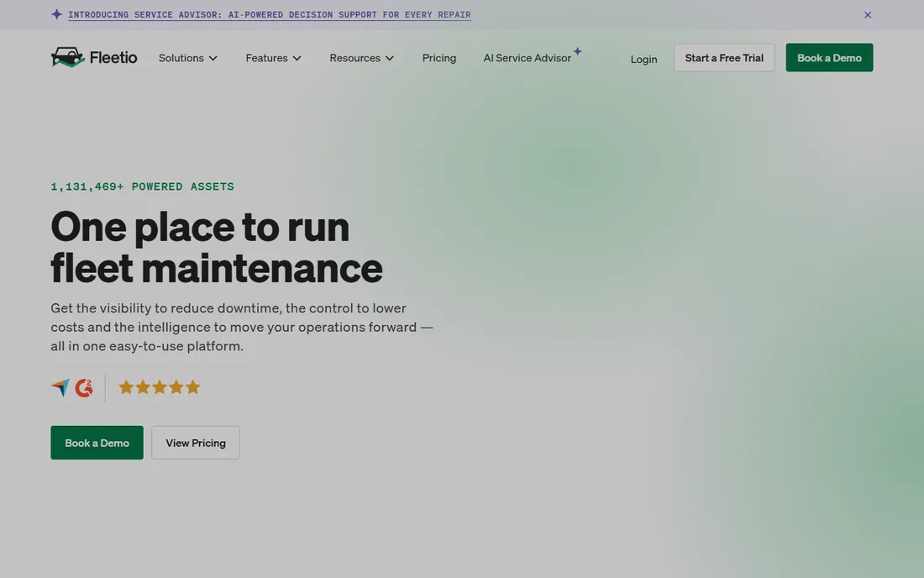Click the Fleetio wordmark text

[113, 57]
